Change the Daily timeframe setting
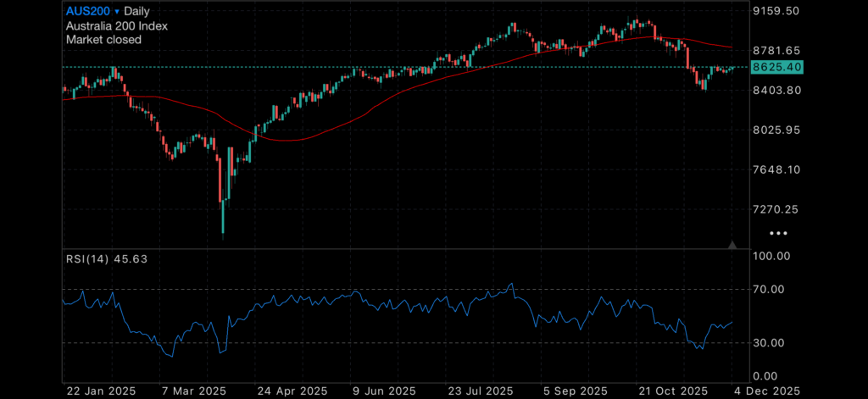The height and width of the screenshot is (399, 868). pos(139,12)
